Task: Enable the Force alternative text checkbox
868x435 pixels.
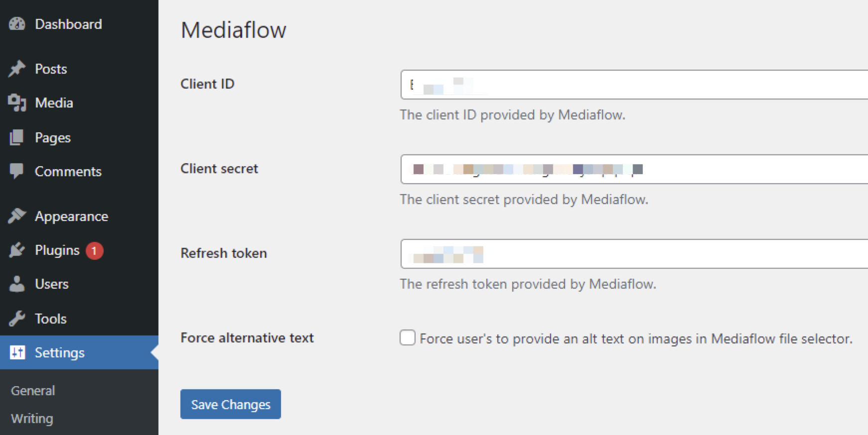Action: [408, 337]
